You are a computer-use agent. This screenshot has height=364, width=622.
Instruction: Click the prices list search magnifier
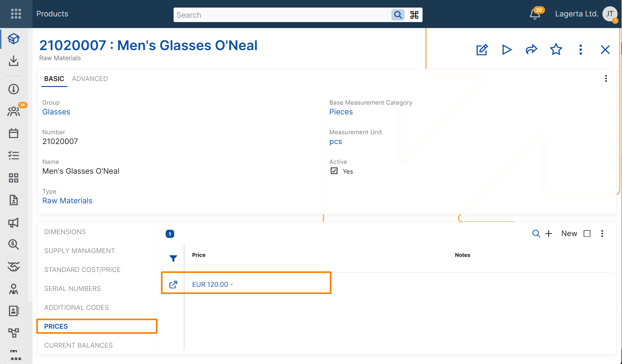pos(536,234)
